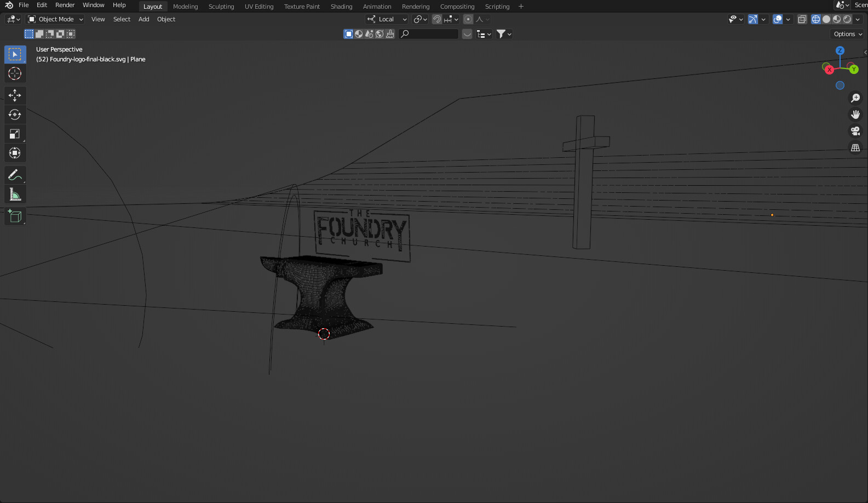
Task: Select the Transform tool
Action: tap(15, 153)
